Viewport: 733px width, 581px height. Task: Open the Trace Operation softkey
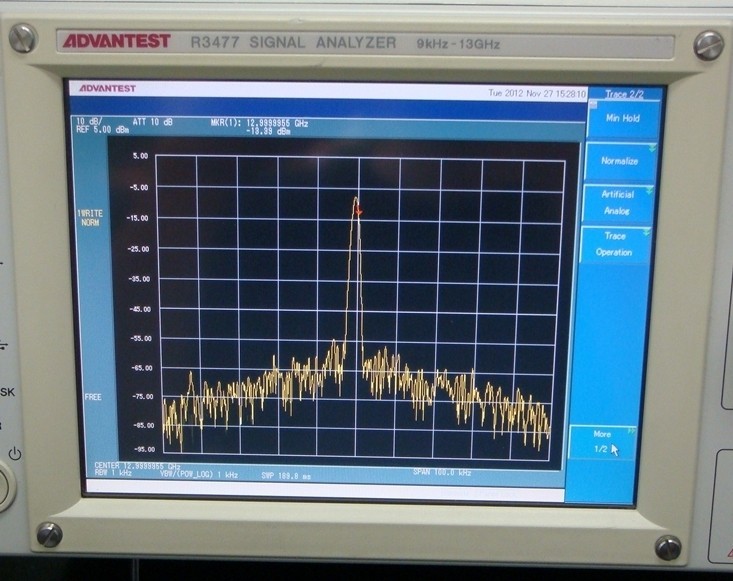(x=614, y=244)
